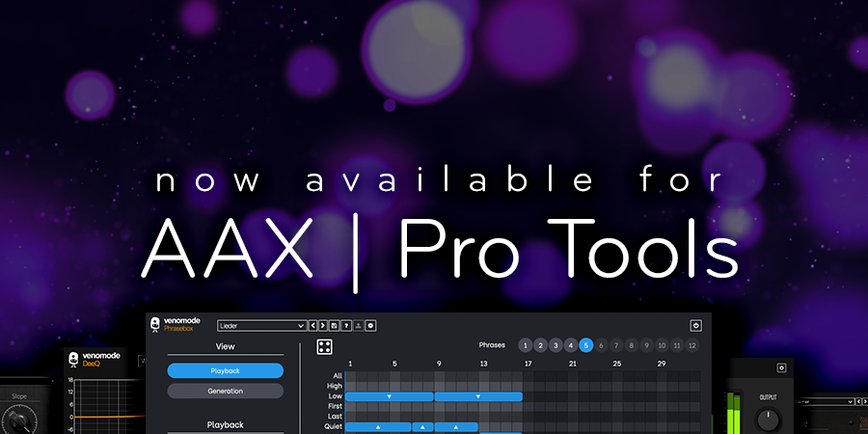This screenshot has width=868, height=434.
Task: Click the Last row label
Action: 336,417
